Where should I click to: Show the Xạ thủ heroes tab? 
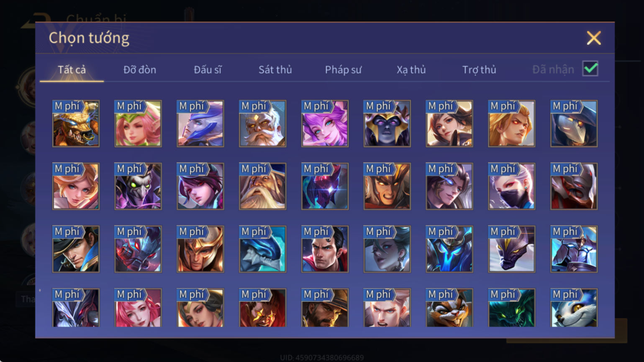[411, 70]
